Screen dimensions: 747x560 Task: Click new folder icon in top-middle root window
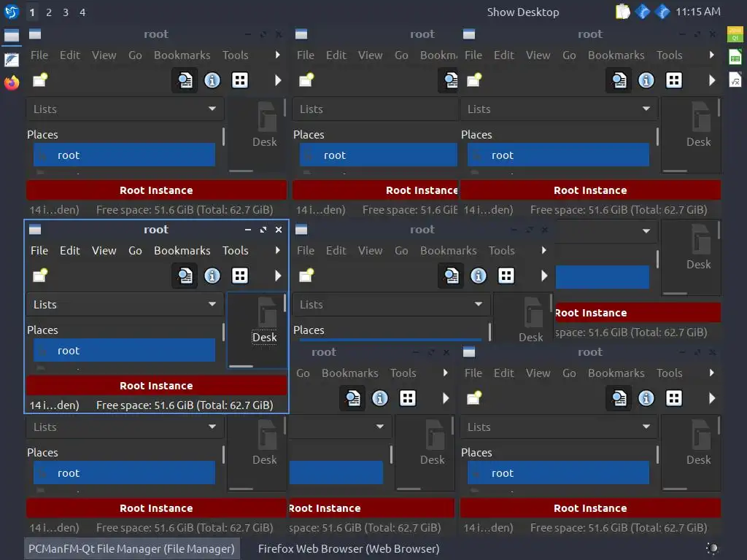pos(306,80)
